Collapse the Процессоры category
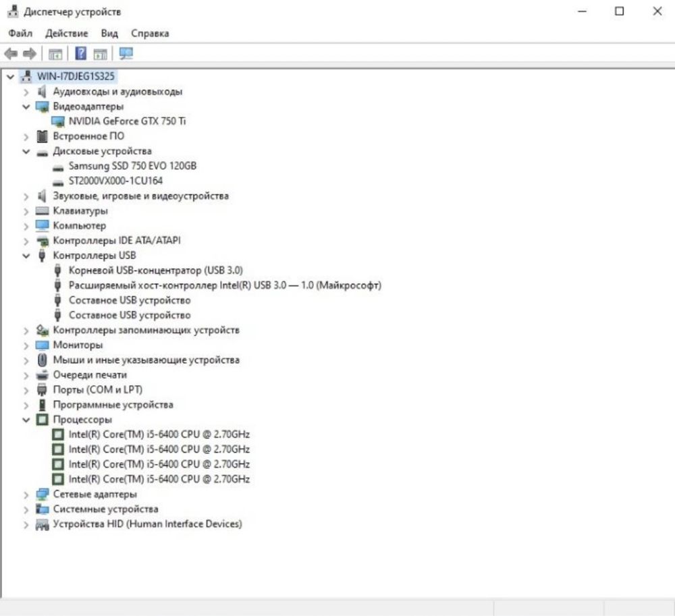 (26, 420)
